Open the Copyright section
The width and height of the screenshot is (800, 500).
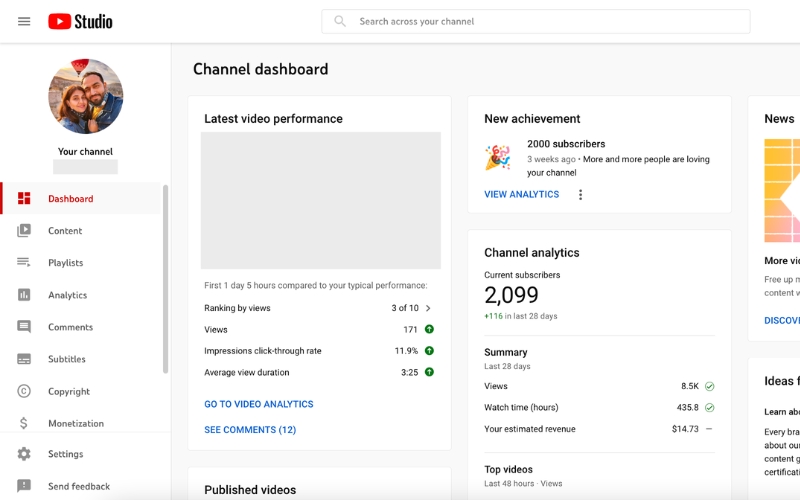coord(81,391)
